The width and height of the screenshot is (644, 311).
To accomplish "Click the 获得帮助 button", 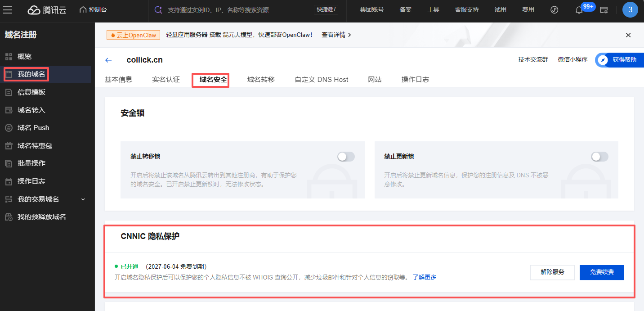I will [x=619, y=60].
